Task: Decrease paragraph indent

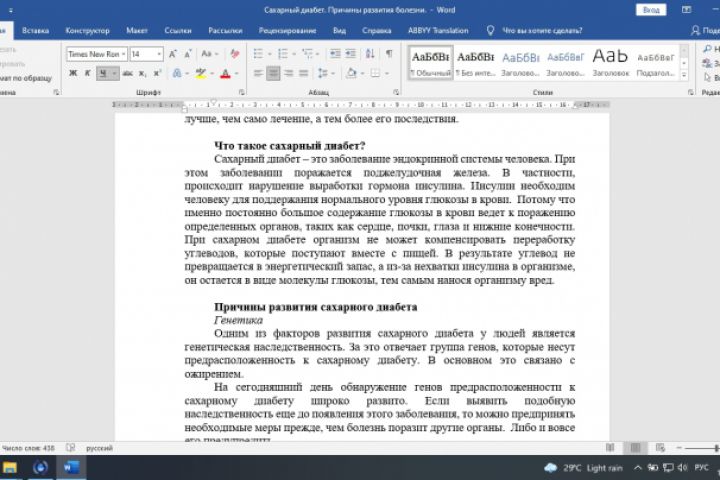Action: [x=335, y=54]
